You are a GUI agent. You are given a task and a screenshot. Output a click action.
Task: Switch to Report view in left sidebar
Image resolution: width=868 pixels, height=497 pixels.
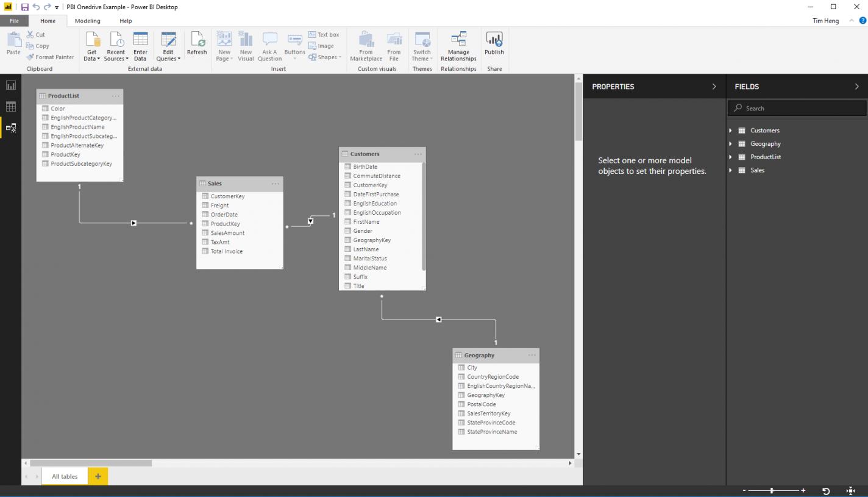click(10, 86)
